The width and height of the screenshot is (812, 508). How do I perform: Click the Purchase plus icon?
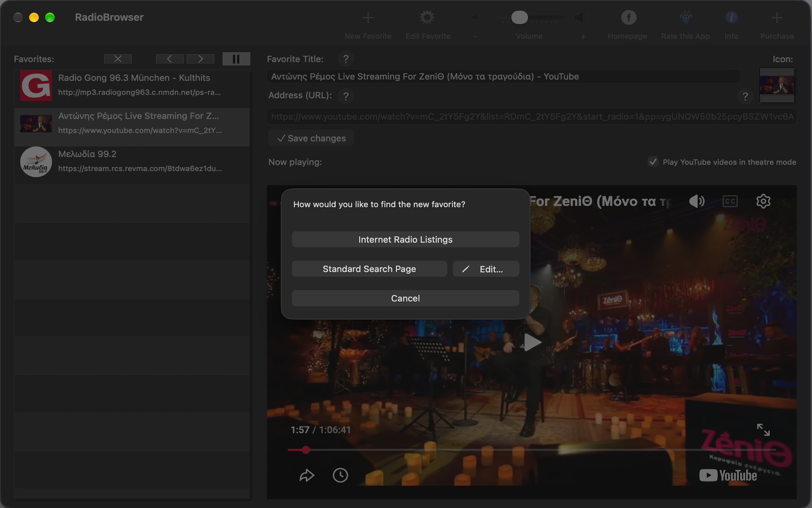point(777,17)
